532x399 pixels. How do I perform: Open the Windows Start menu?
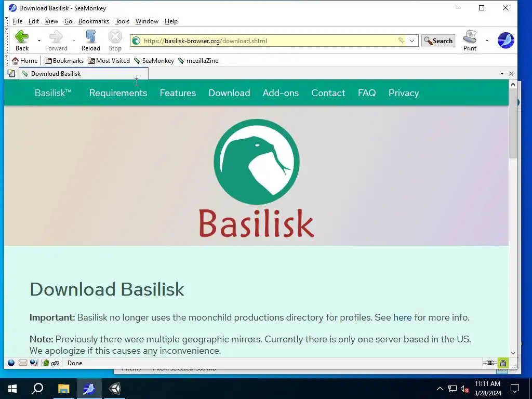tap(12, 389)
